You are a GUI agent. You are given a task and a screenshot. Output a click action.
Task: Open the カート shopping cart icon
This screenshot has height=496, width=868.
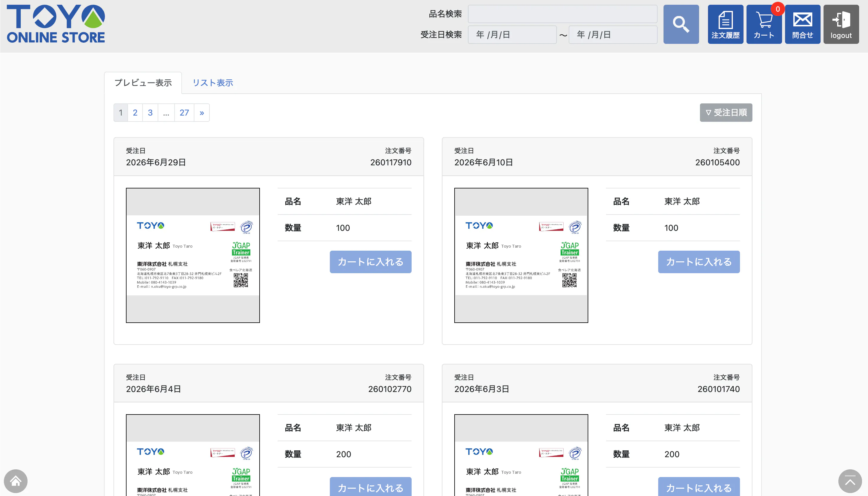tap(764, 24)
